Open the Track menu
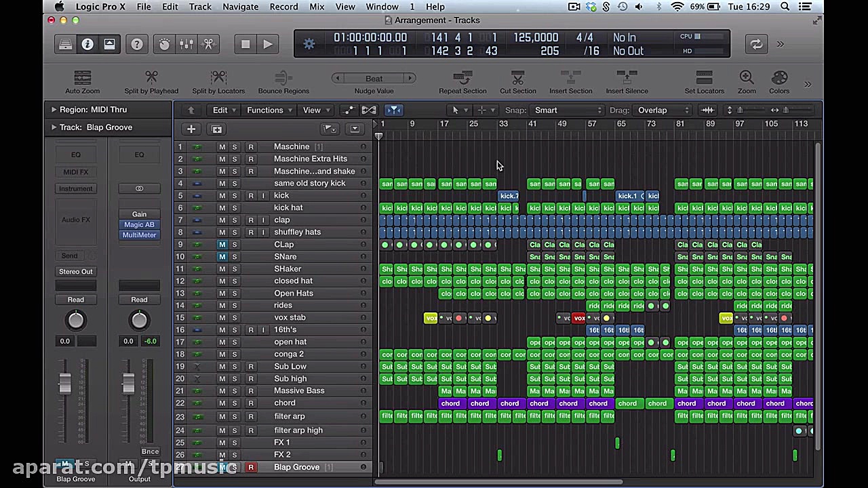 [200, 7]
